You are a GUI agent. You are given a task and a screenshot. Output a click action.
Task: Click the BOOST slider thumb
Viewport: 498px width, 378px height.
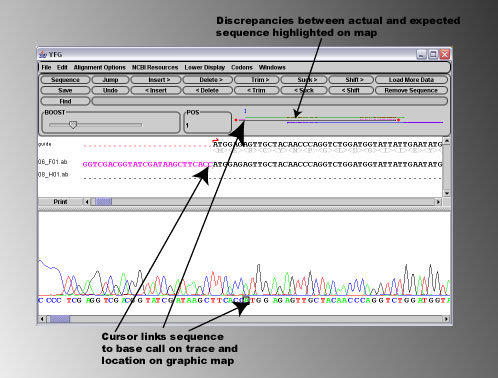click(x=73, y=125)
